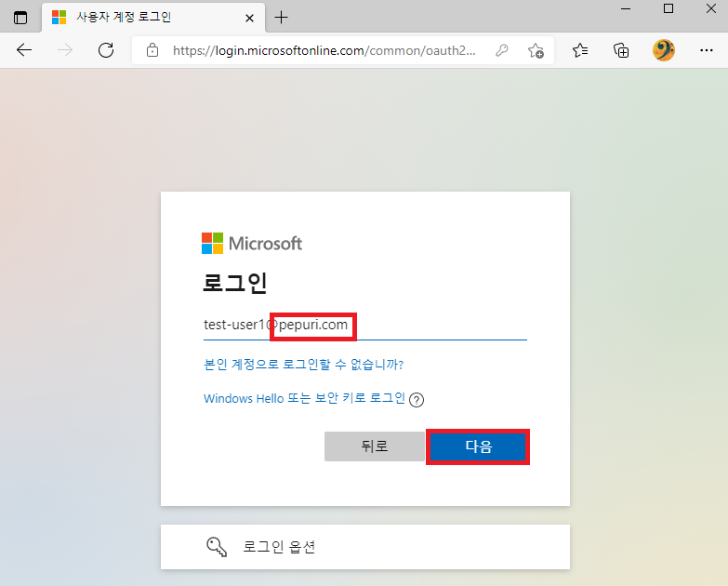Image resolution: width=728 pixels, height=586 pixels.
Task: View site security lock info
Action: click(152, 49)
